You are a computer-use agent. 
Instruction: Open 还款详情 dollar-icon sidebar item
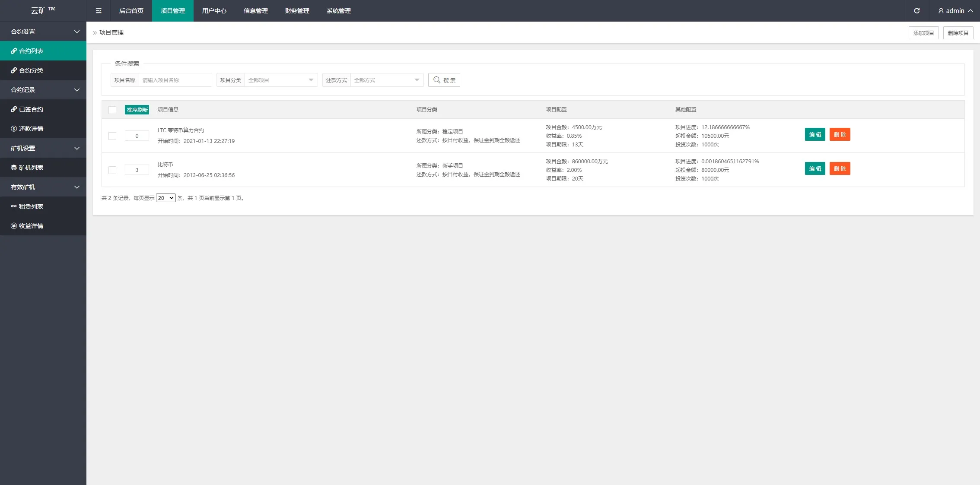[31, 129]
